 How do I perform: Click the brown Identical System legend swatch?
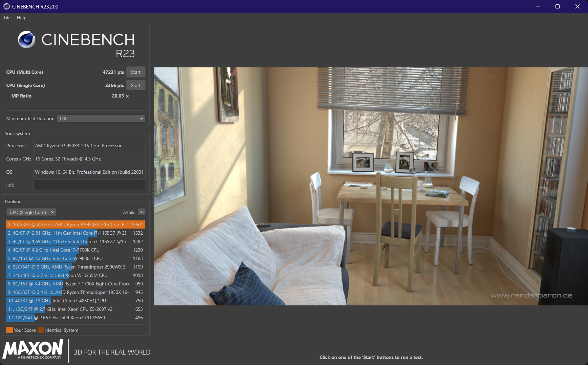41,330
